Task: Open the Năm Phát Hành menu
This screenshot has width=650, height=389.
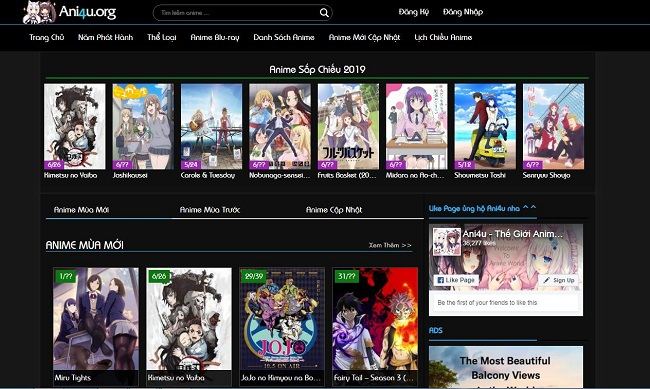Action: 105,37
